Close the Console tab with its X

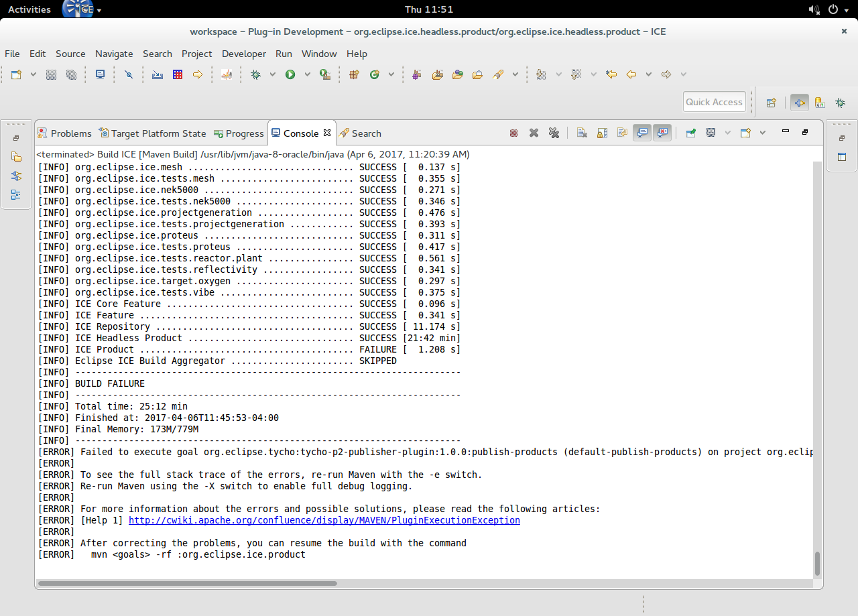(x=327, y=133)
